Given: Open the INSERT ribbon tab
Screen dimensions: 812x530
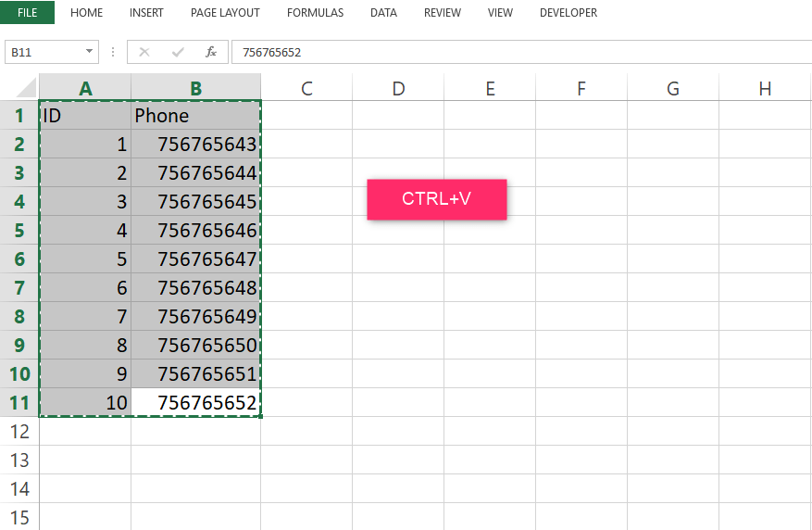Looking at the screenshot, I should 146,13.
